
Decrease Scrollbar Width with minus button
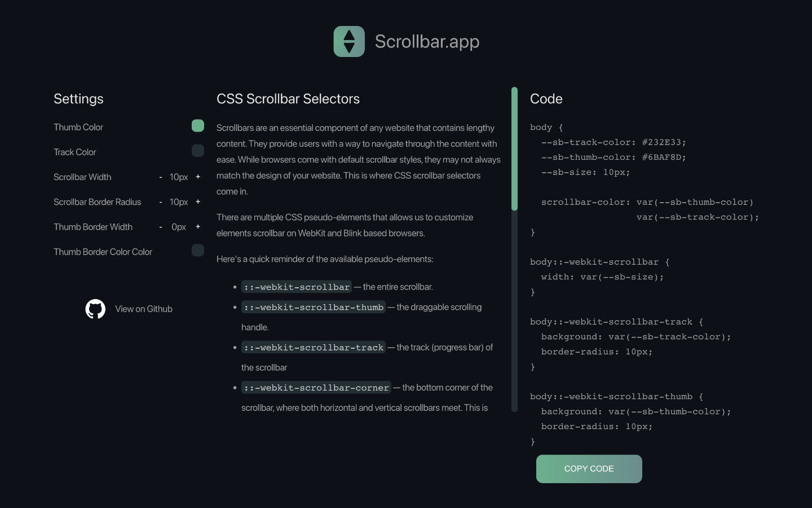tap(161, 177)
